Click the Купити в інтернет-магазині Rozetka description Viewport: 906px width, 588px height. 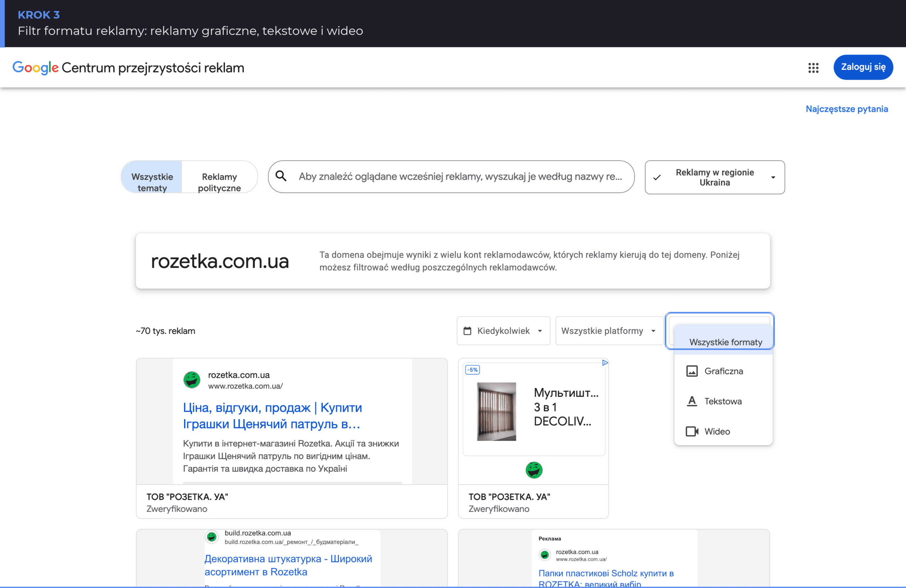point(291,456)
